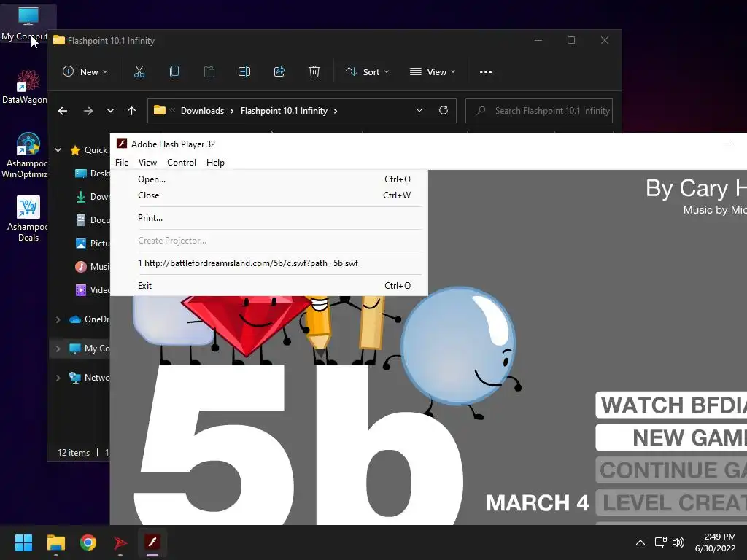Open the View dropdown in Explorer
Screen dimensions: 747x560
pos(433,72)
